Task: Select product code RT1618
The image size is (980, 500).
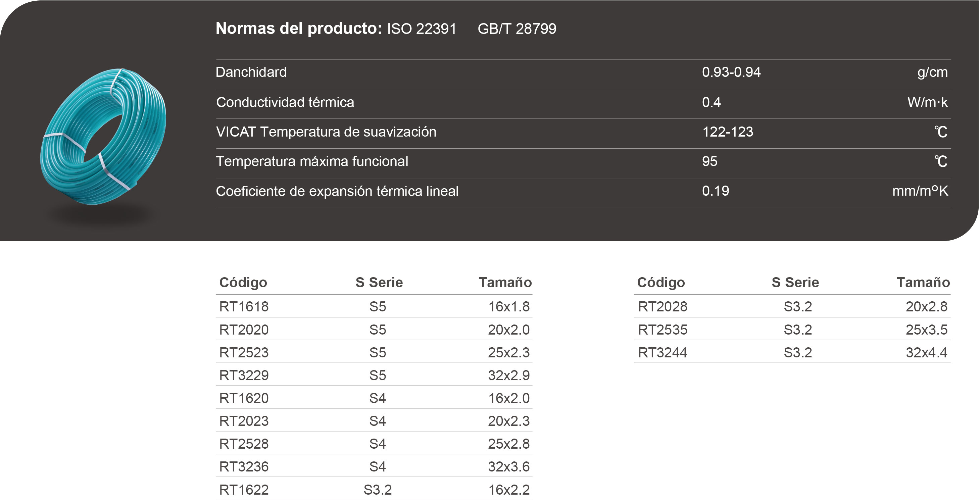Action: tap(244, 307)
